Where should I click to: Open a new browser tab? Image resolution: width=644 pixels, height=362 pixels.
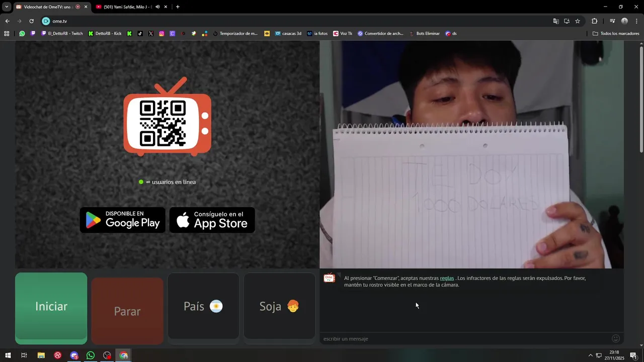tap(178, 7)
